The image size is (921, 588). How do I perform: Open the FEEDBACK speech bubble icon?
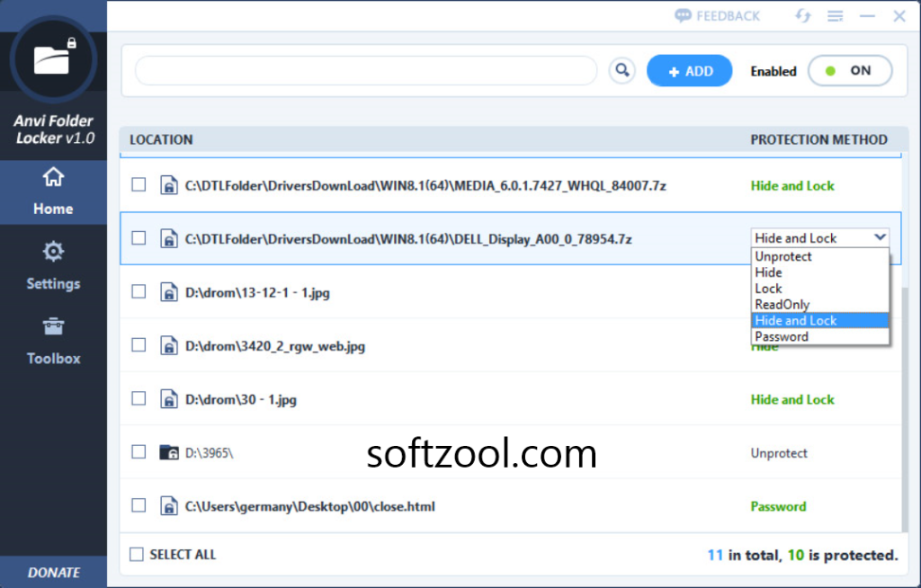click(685, 15)
